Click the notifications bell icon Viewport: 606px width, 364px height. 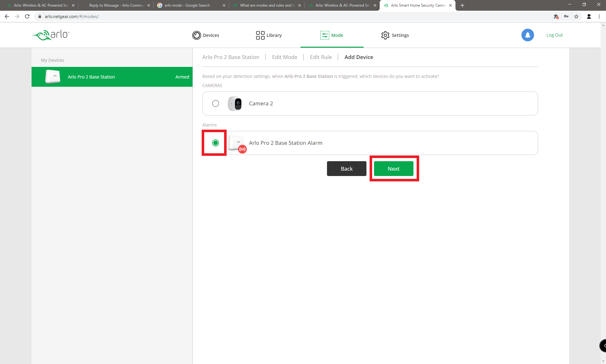pyautogui.click(x=527, y=35)
